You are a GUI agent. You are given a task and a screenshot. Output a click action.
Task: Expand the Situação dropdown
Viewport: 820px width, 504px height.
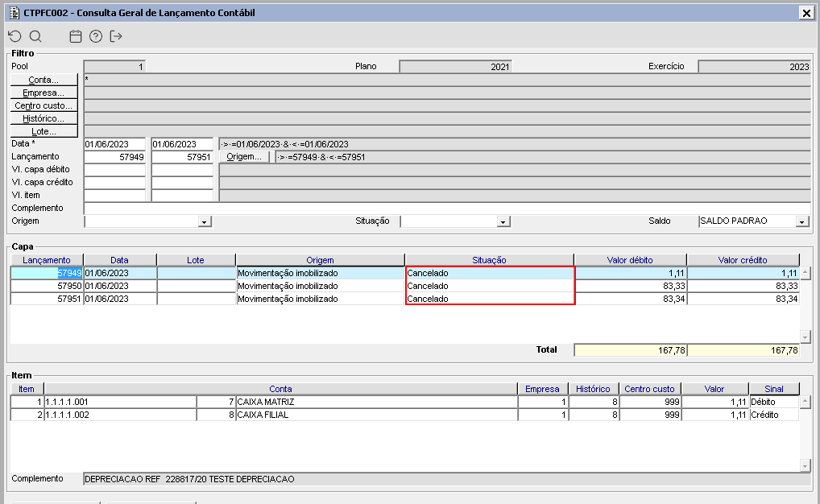pos(503,221)
